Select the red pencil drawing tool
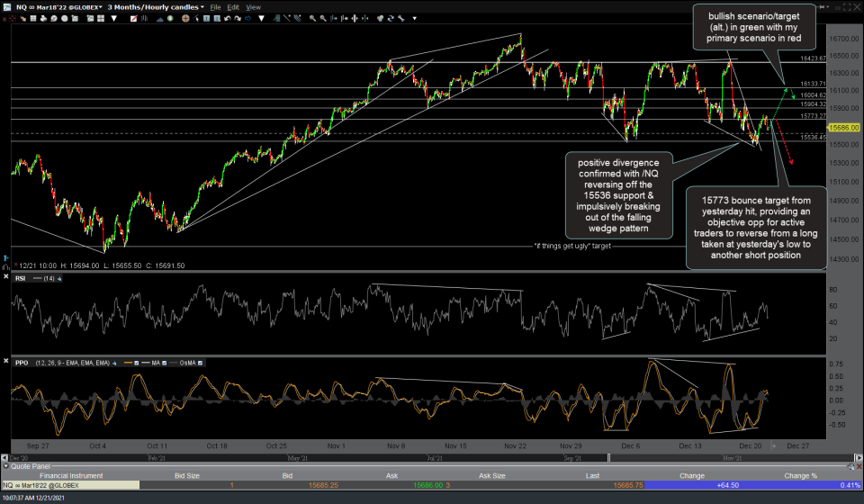 point(134,18)
